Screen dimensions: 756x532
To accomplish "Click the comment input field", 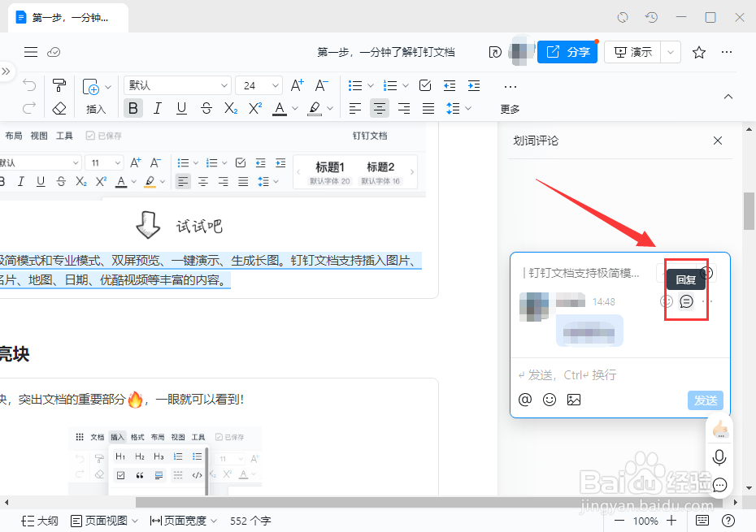I will 619,375.
